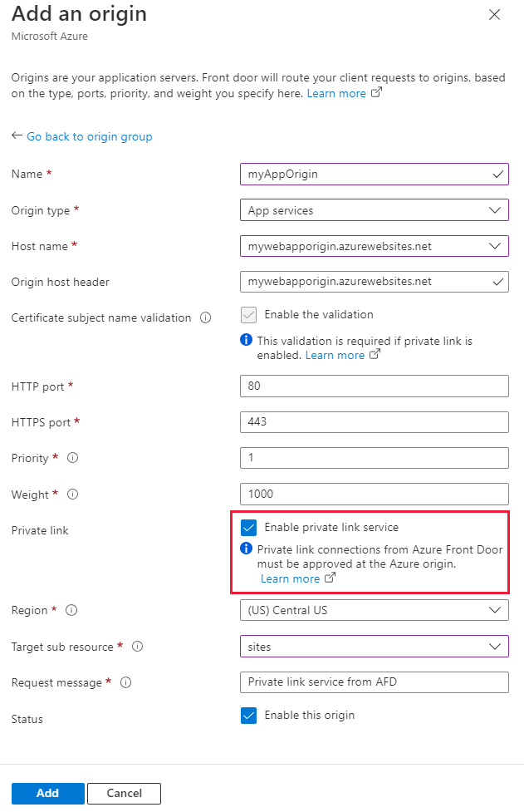
Task: Open the Origin type dropdown
Action: pyautogui.click(x=496, y=209)
